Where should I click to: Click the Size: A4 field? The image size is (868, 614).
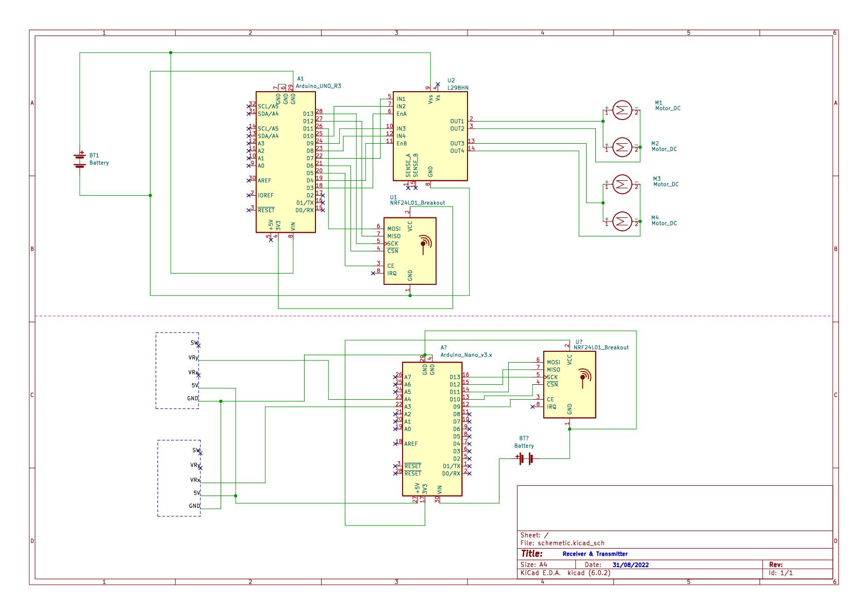533,565
